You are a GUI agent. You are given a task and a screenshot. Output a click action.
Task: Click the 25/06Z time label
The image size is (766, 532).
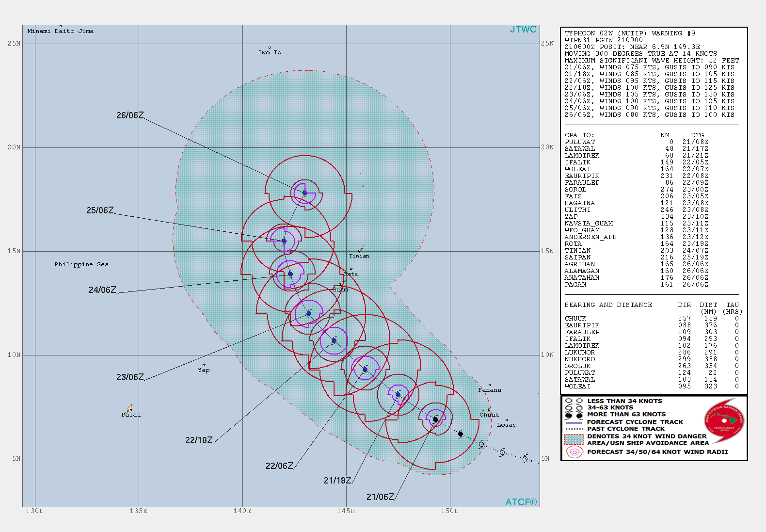coord(100,210)
